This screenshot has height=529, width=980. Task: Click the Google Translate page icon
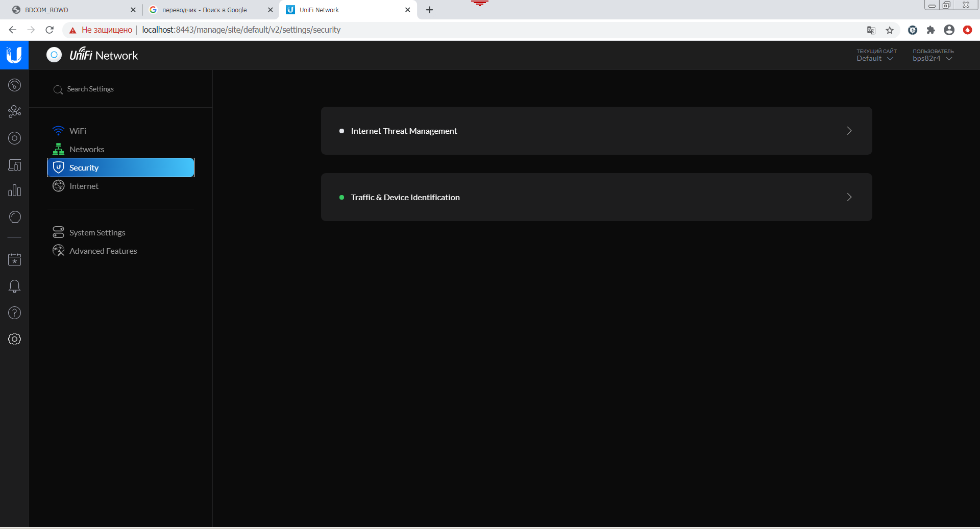[x=871, y=31]
